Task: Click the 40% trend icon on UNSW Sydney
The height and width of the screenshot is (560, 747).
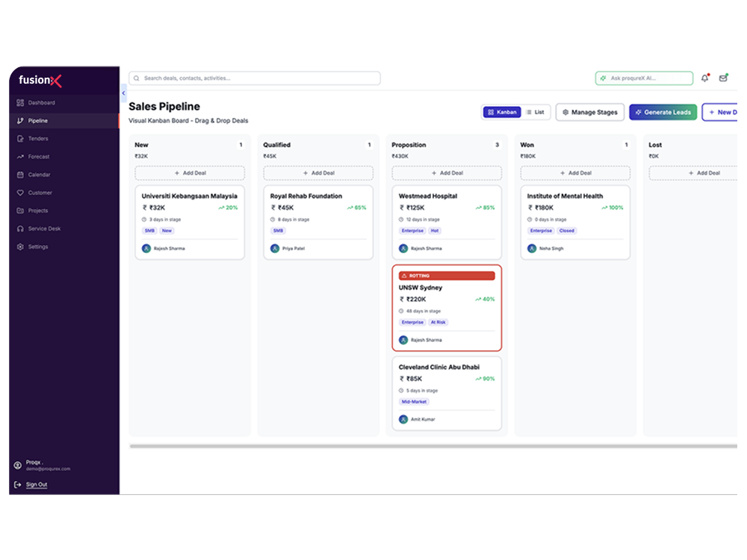Action: tap(478, 299)
